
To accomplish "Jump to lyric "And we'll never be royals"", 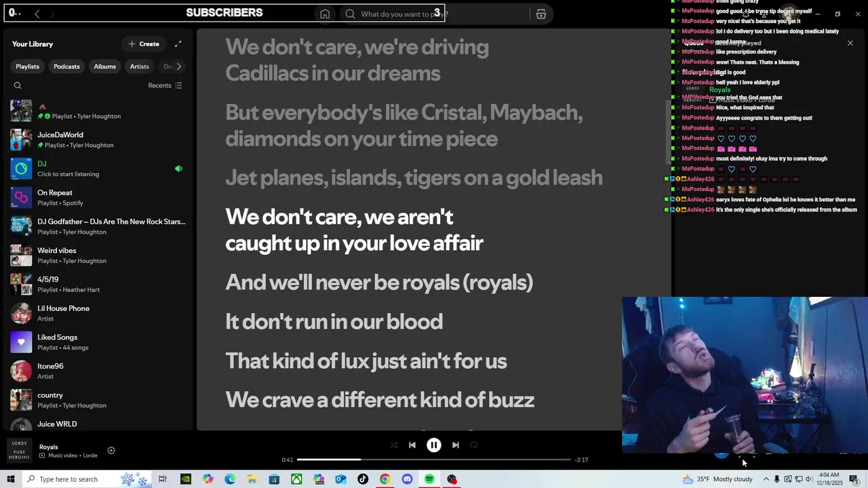I will [379, 282].
